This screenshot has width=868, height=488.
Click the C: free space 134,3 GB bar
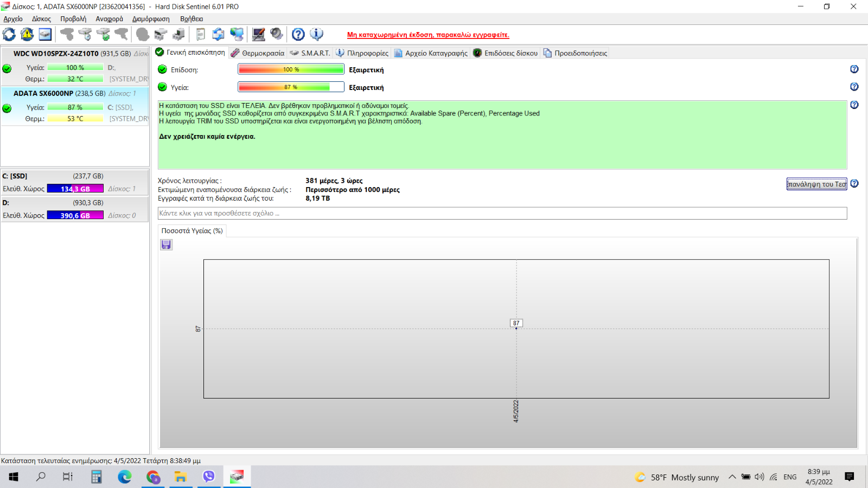[75, 189]
